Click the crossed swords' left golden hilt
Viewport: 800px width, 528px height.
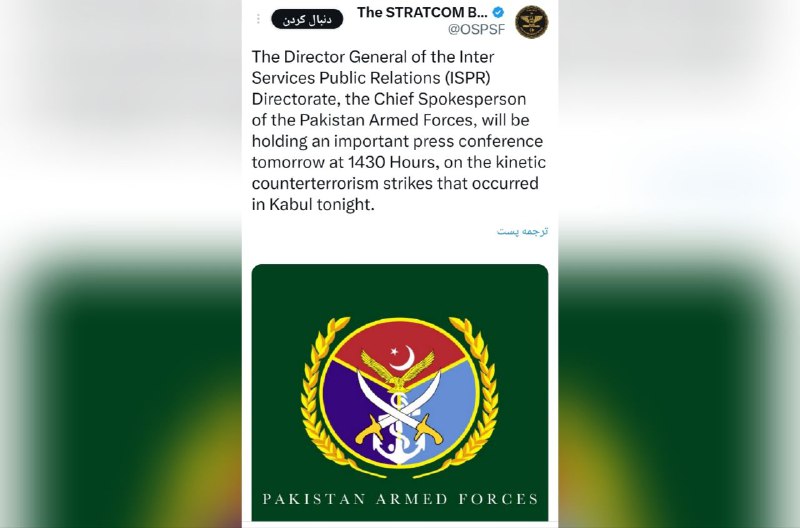point(369,432)
